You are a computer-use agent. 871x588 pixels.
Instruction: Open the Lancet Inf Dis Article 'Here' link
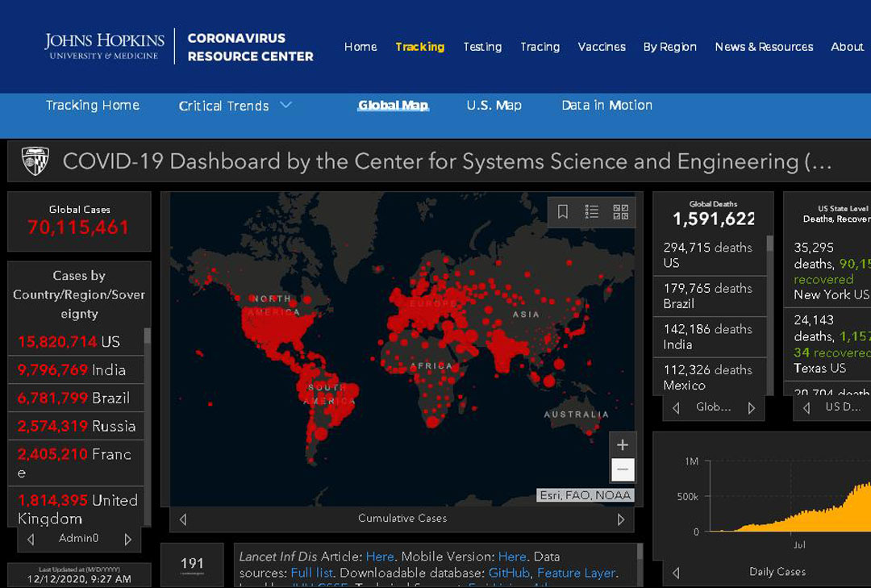(380, 557)
